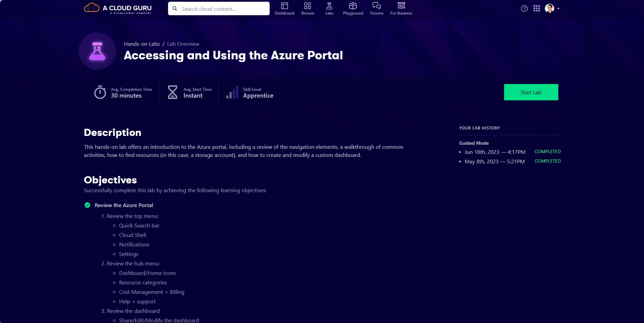Click the Hands-on Labs breadcrumb
Image resolution: width=644 pixels, height=323 pixels.
[x=142, y=44]
